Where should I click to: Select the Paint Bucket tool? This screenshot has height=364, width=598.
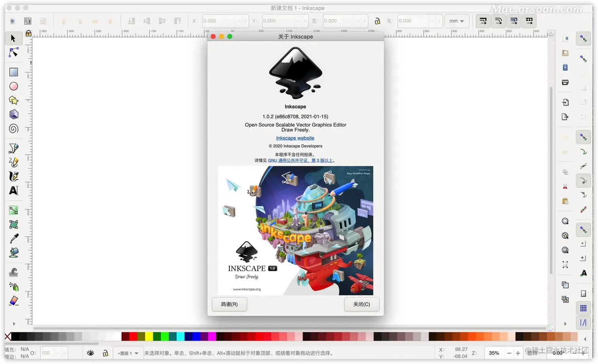13,253
